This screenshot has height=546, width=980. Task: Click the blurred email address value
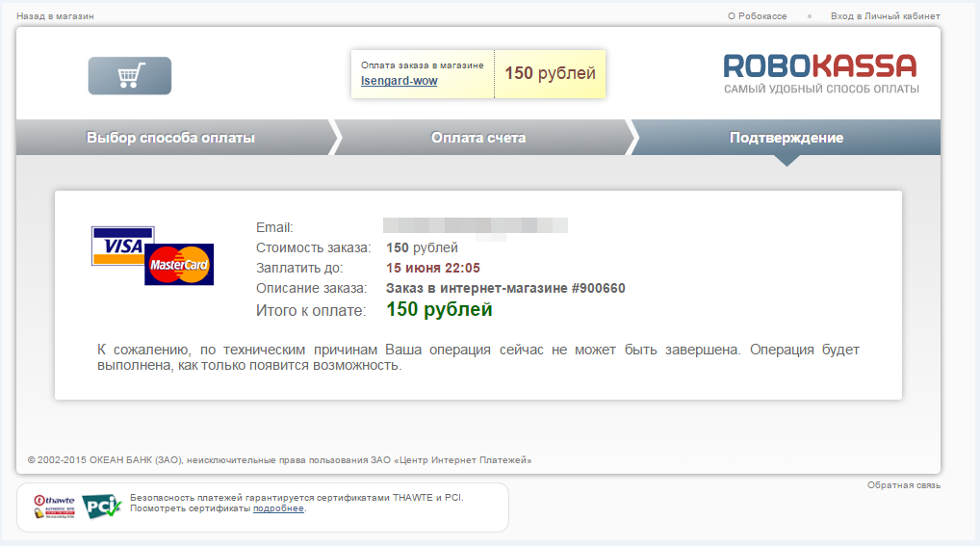coord(475,227)
